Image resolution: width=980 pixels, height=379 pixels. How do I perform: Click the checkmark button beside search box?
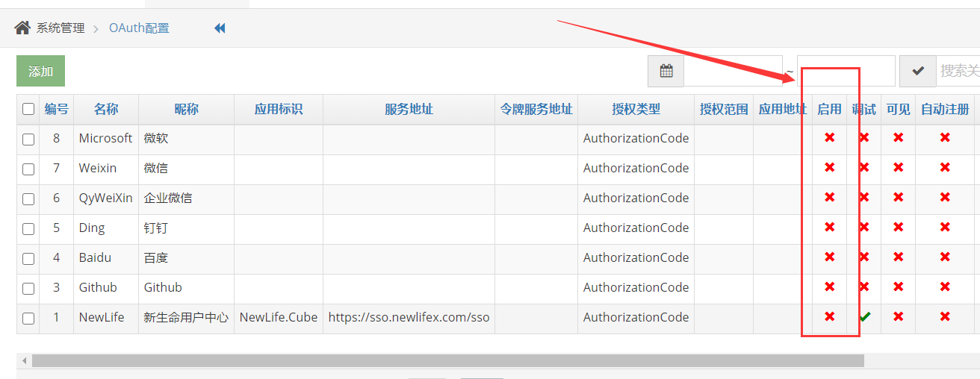click(918, 71)
